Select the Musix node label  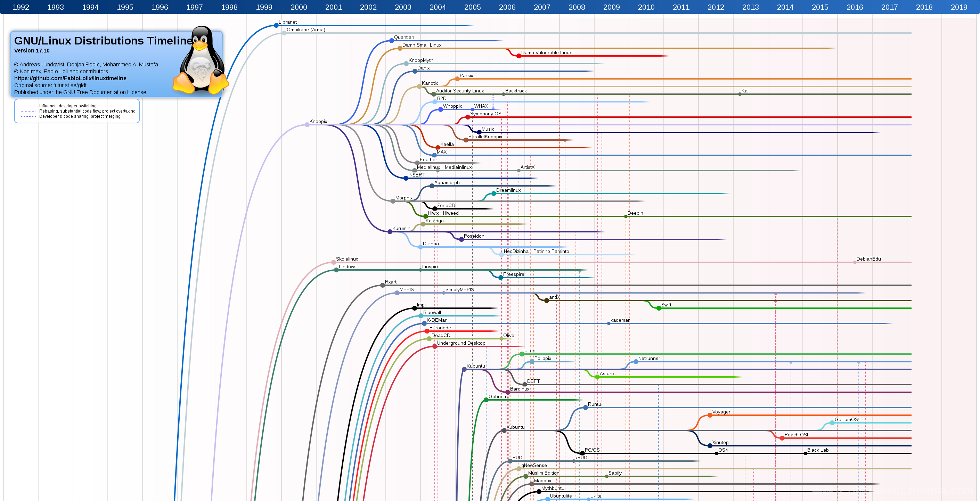[x=488, y=129]
